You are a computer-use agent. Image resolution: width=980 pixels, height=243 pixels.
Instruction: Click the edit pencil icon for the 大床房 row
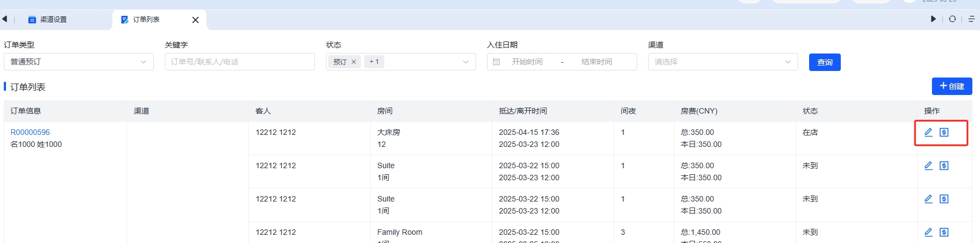928,132
